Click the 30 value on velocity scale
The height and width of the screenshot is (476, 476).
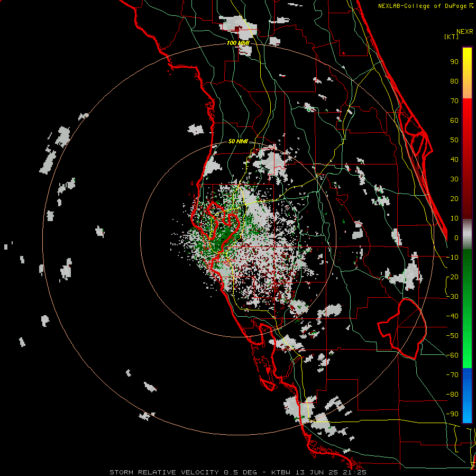pos(454,179)
